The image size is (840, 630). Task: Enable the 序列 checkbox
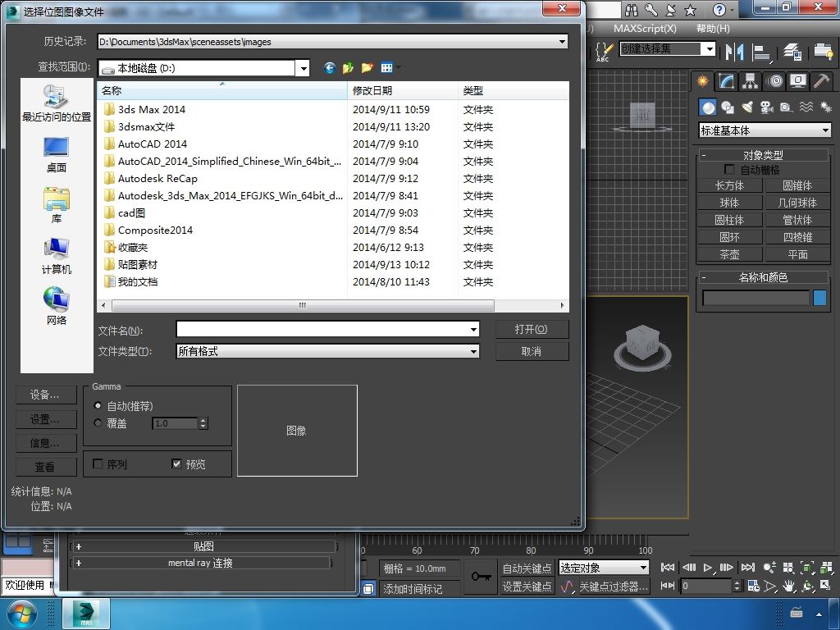98,464
